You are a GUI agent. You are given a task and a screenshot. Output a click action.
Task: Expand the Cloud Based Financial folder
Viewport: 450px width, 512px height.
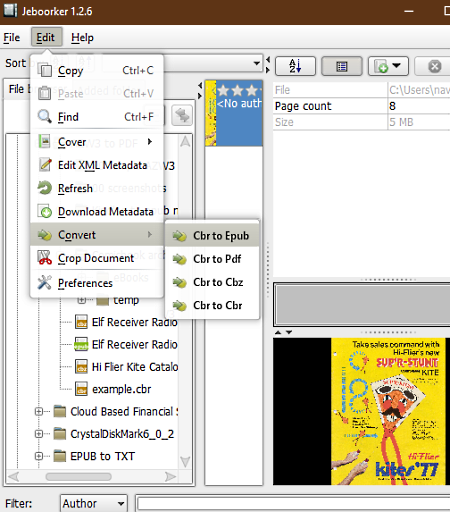pos(39,411)
